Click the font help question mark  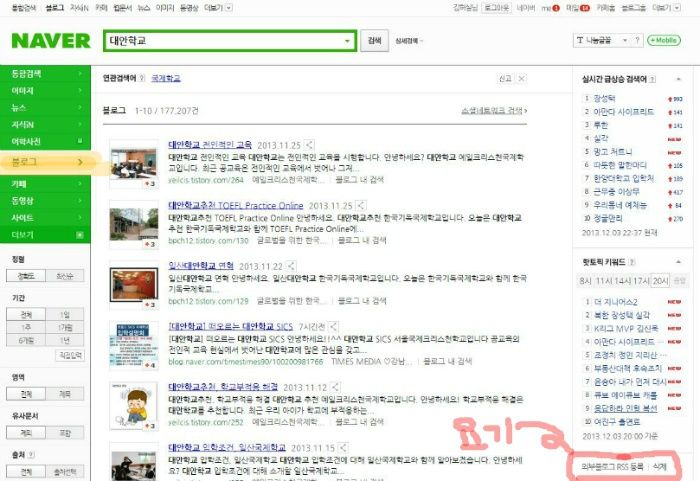click(x=638, y=40)
